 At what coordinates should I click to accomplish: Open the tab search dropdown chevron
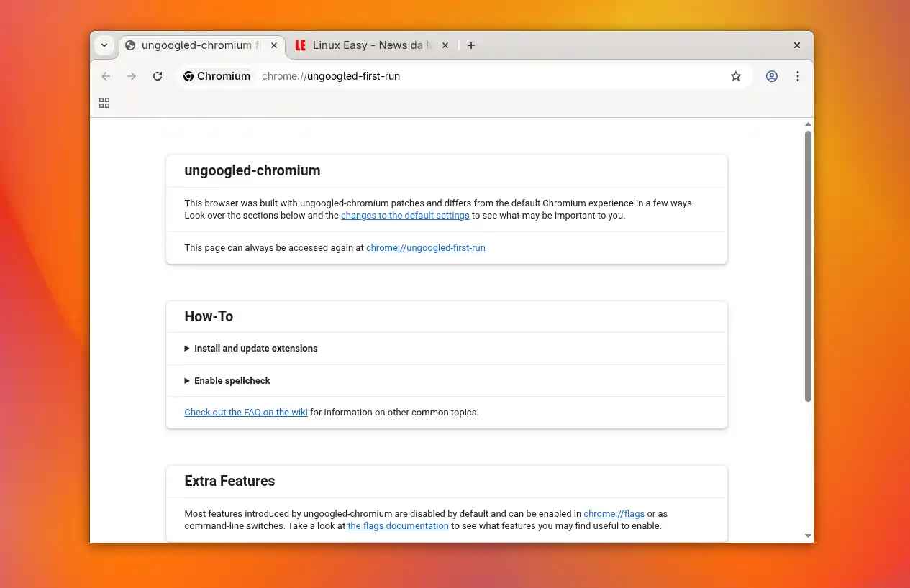(104, 45)
